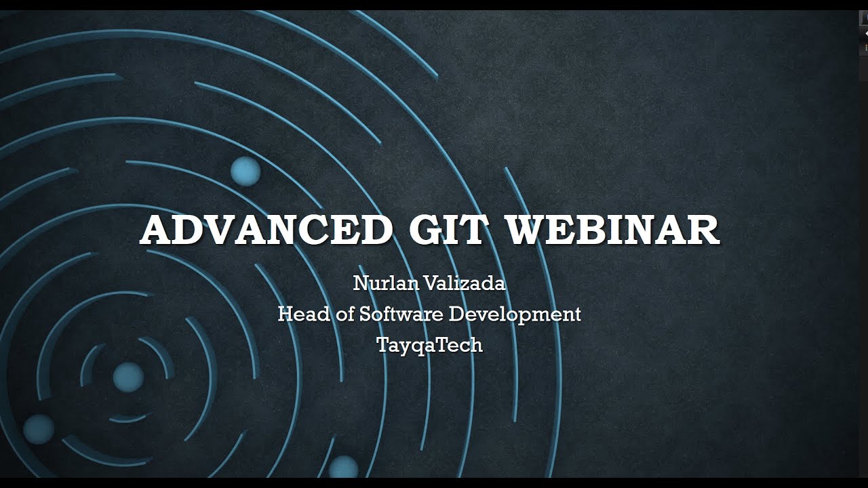
Task: Select the presenter name "Nurlan Valizada"
Action: coord(429,283)
